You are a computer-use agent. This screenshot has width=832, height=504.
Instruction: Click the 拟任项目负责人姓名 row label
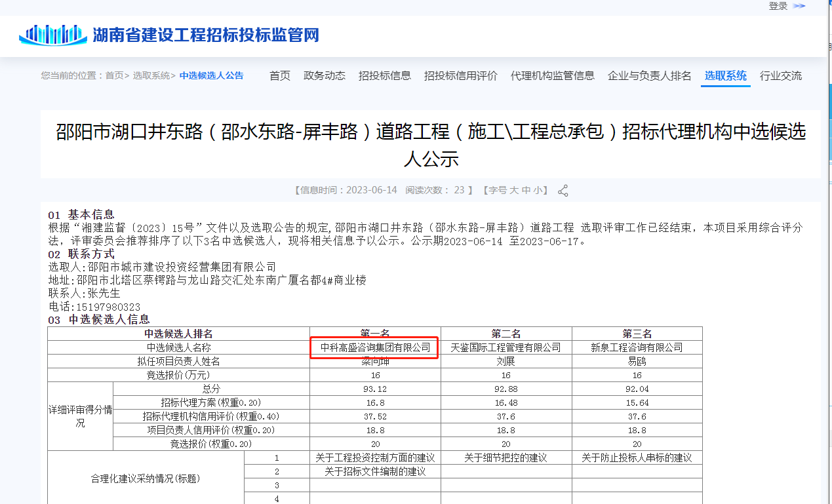[179, 361]
